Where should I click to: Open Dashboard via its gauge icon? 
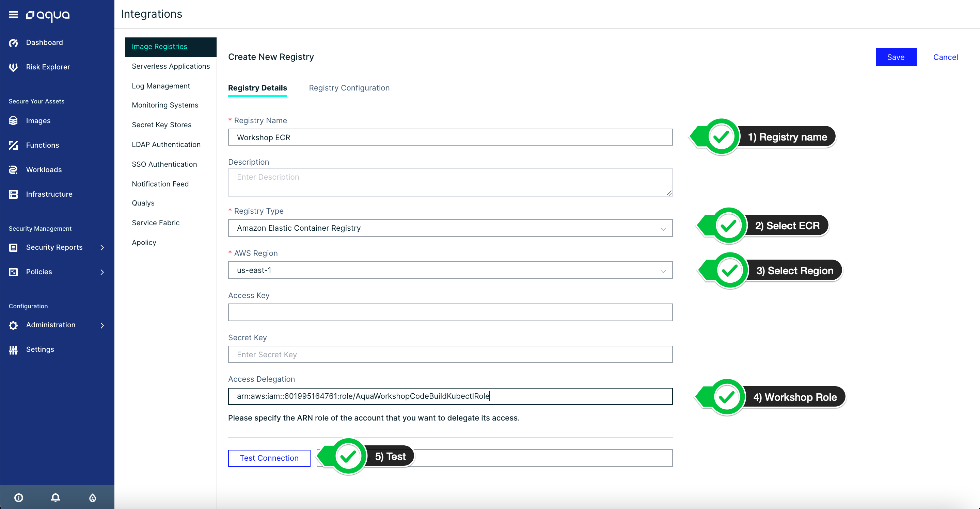click(x=13, y=43)
